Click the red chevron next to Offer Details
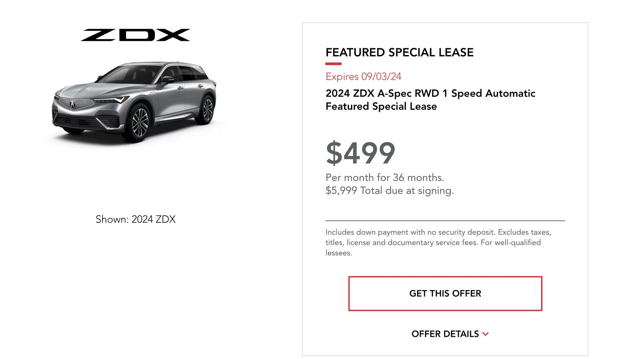The image size is (644, 359). 485,334
